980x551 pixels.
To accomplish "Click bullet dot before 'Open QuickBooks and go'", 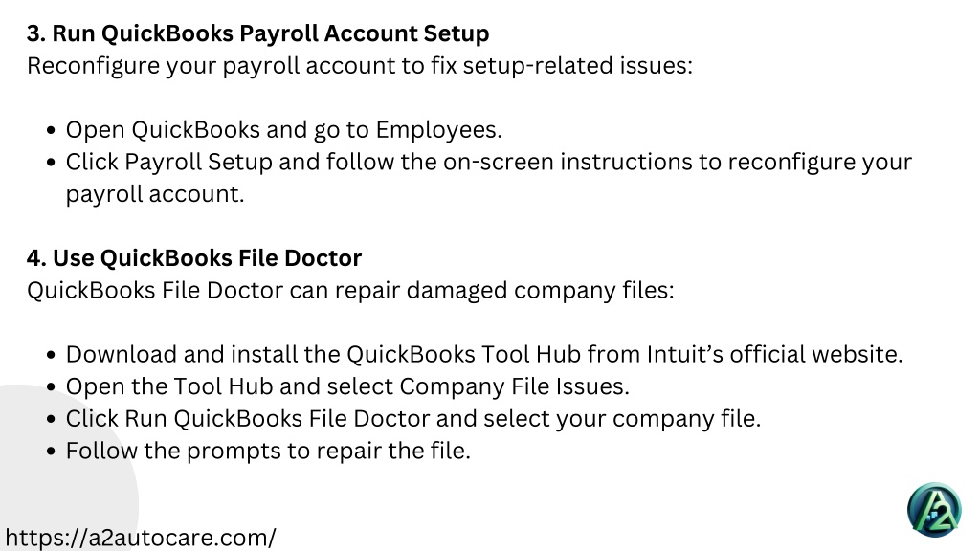I will (x=52, y=130).
